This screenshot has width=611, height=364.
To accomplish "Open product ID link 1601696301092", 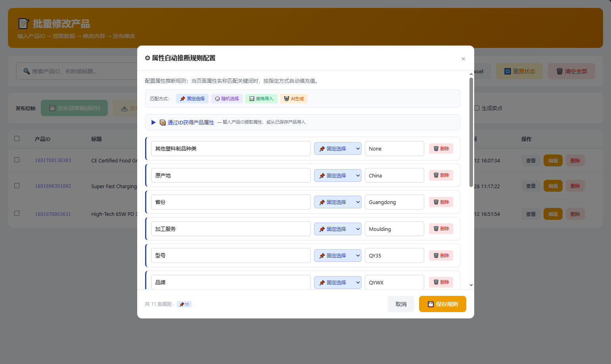I will tap(53, 186).
